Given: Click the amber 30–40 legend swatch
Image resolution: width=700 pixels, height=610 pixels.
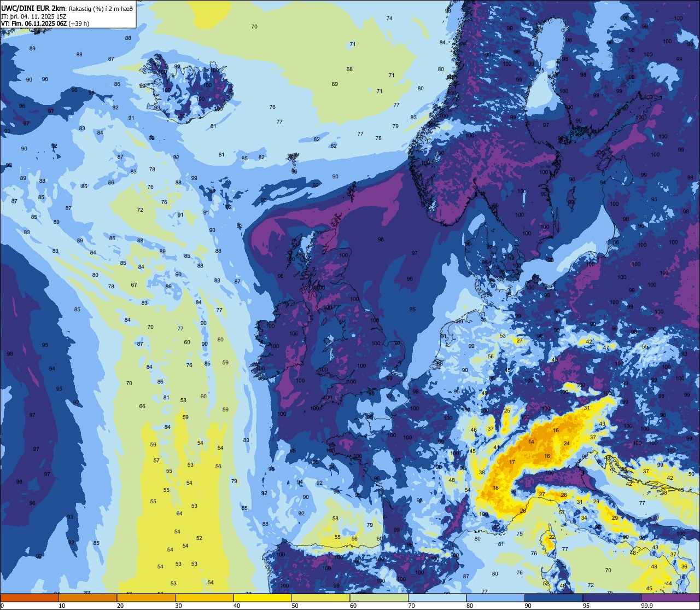Looking at the screenshot, I should click(x=204, y=597).
